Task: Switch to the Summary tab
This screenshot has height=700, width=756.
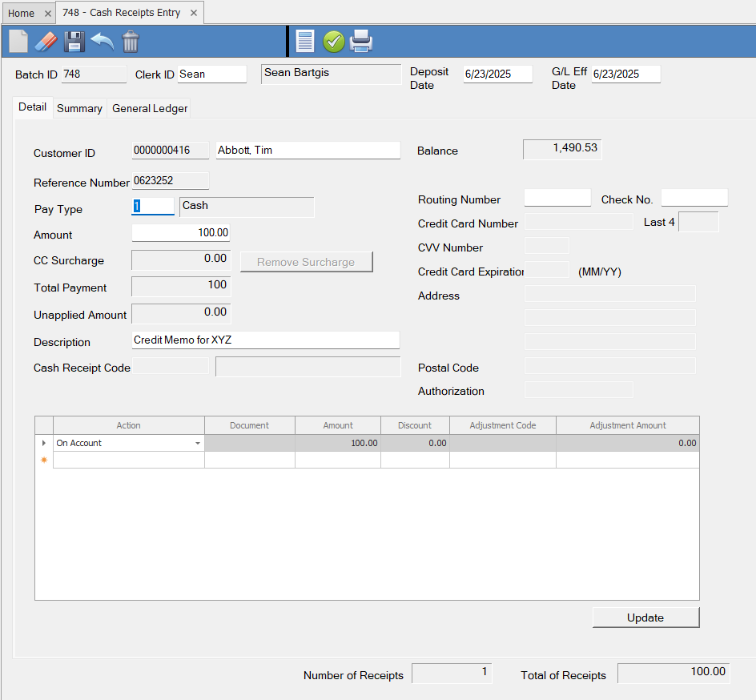Action: click(79, 108)
